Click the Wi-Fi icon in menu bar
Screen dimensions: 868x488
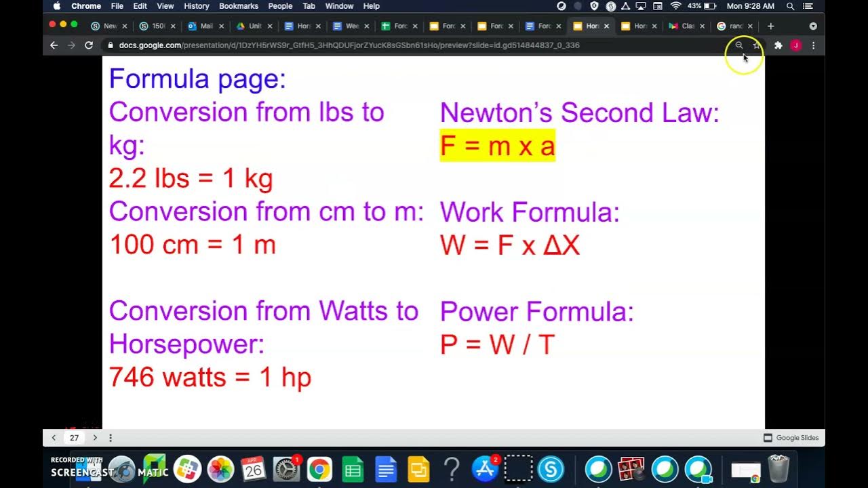[675, 6]
